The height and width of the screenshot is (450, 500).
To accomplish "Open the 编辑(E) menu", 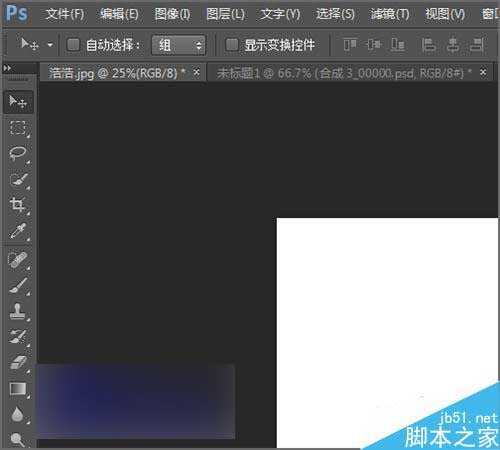I will tap(119, 14).
